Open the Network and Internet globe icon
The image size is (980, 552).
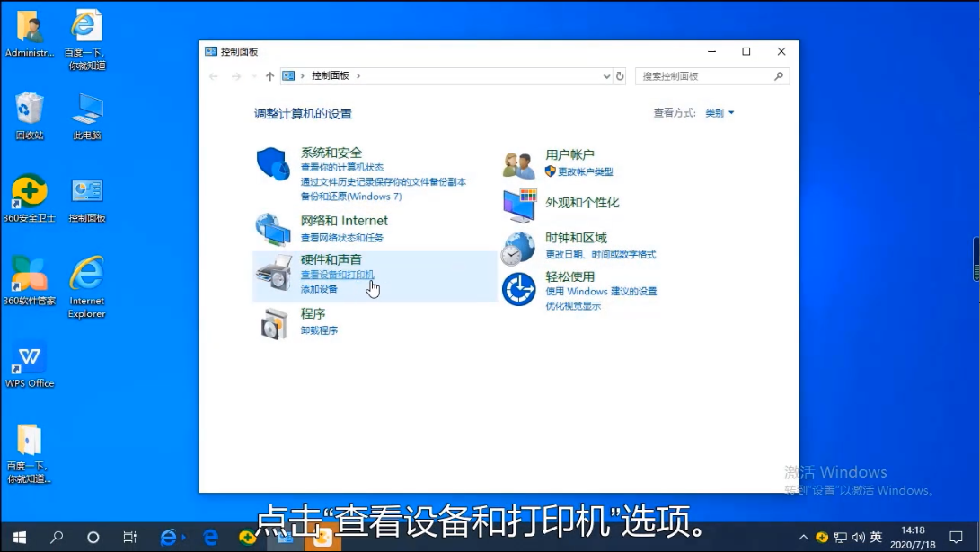(273, 230)
